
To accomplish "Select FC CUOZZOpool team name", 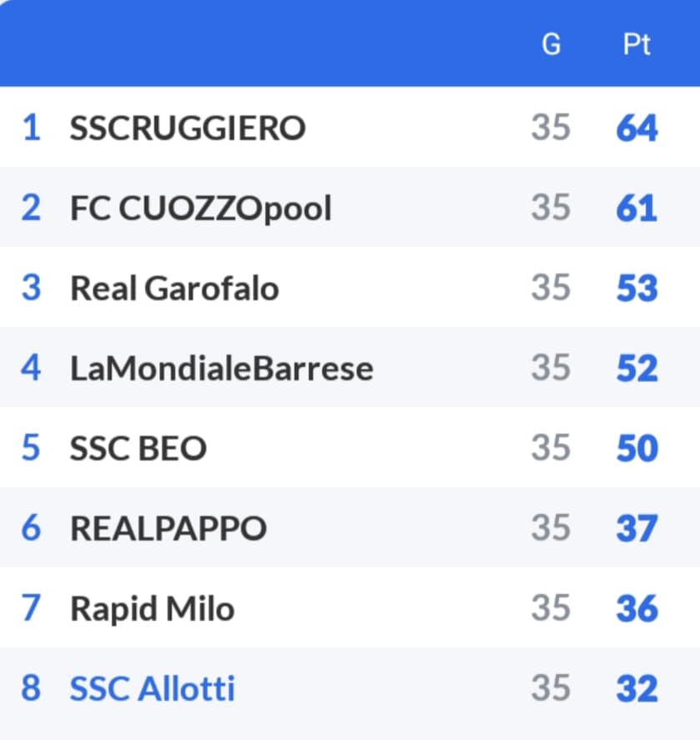I will (x=201, y=209).
